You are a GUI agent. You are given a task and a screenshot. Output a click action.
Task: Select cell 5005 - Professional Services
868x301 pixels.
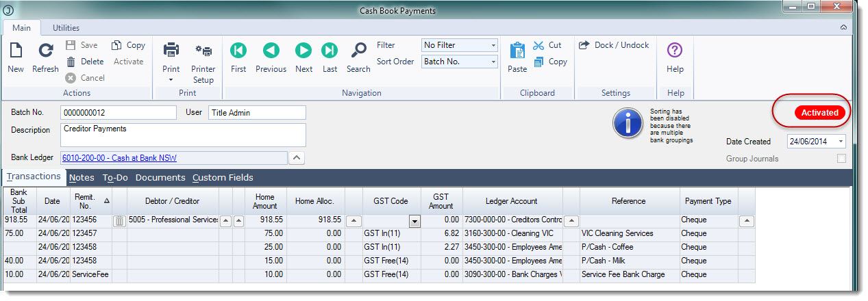[172, 220]
